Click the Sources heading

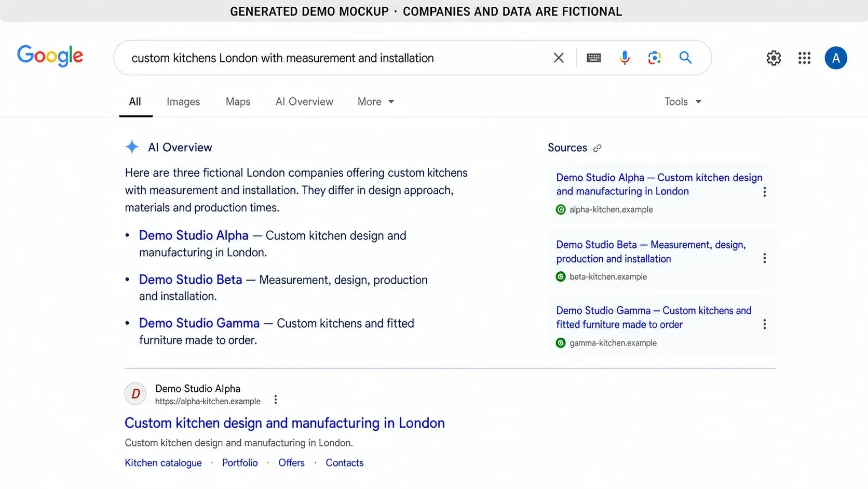pyautogui.click(x=567, y=148)
